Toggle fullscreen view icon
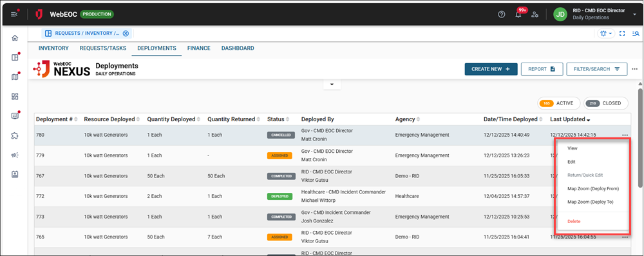The height and width of the screenshot is (256, 644). 622,34
